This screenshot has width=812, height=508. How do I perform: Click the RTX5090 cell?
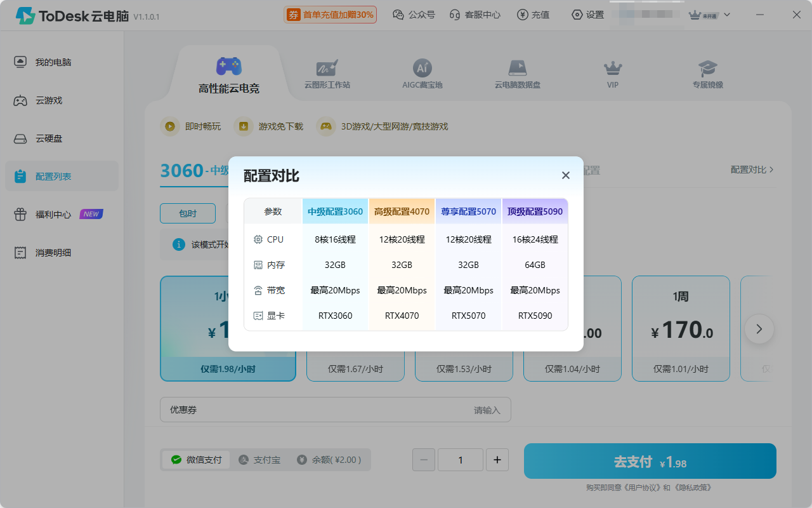[x=535, y=316]
